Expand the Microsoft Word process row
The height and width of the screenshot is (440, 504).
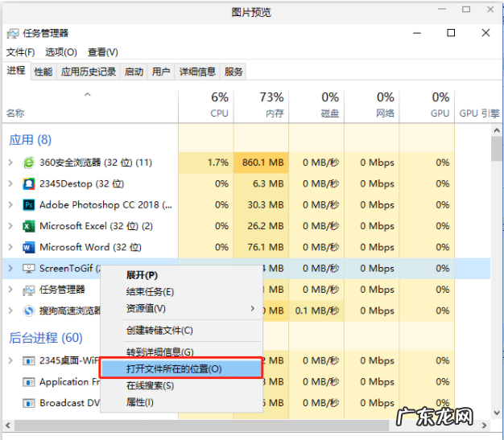[10, 247]
